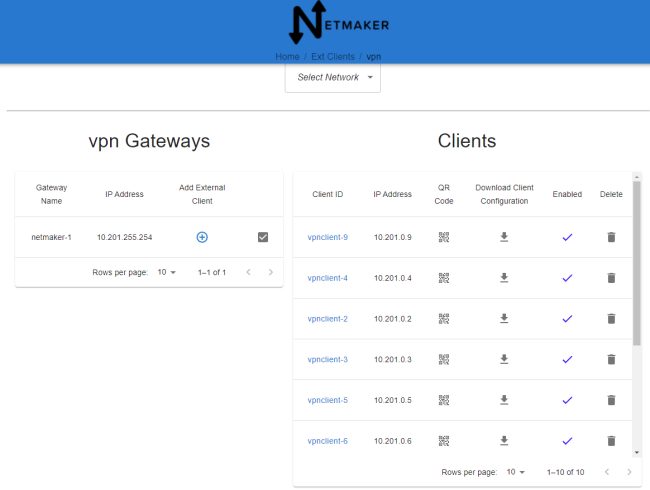
Task: Add external client to netmaker-1 gateway
Action: point(202,237)
